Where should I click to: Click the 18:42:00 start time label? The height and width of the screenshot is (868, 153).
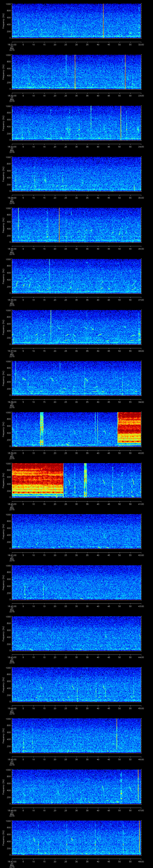(x=12, y=606)
